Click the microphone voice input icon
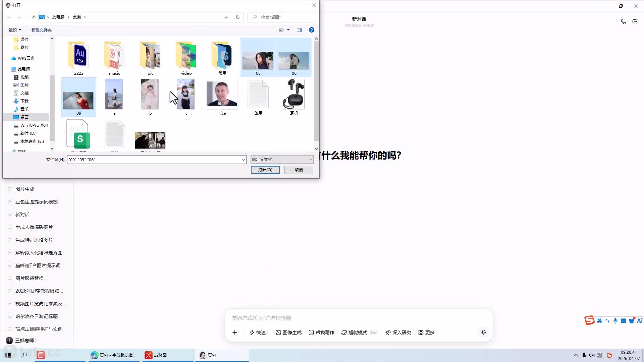The height and width of the screenshot is (362, 644). point(483,332)
